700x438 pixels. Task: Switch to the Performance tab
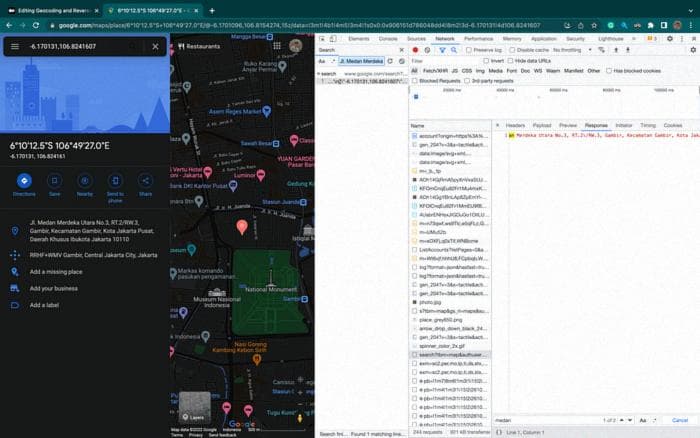[479, 39]
